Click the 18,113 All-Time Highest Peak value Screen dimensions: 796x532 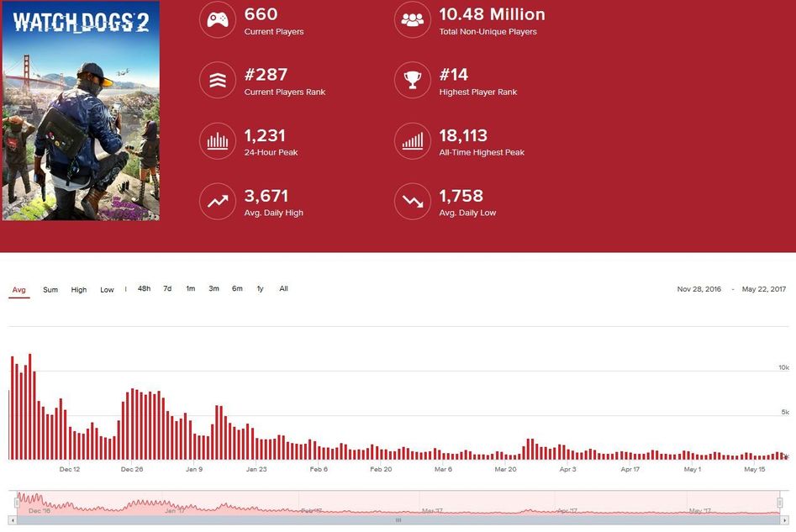(x=463, y=135)
